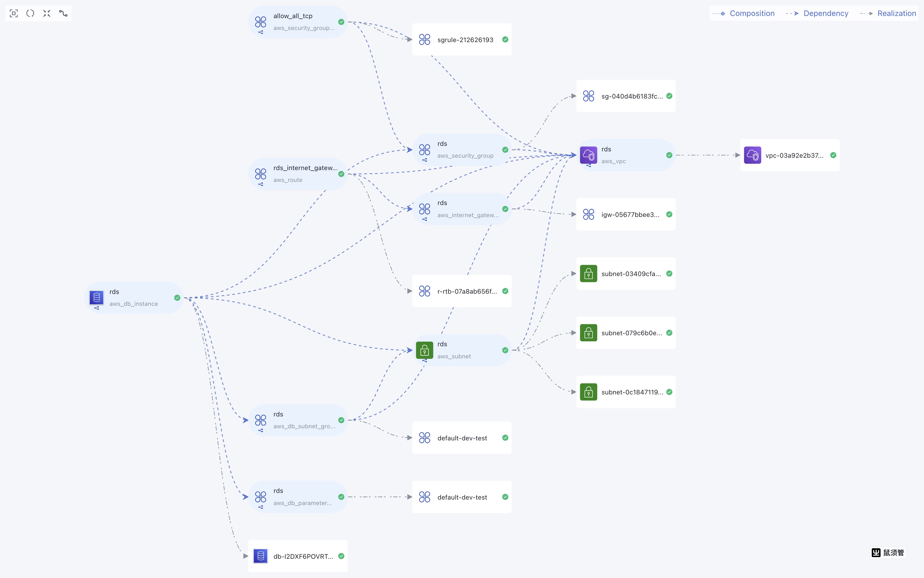The height and width of the screenshot is (578, 924).
Task: Expand children under rds aws_db_instance node
Action: (x=97, y=308)
